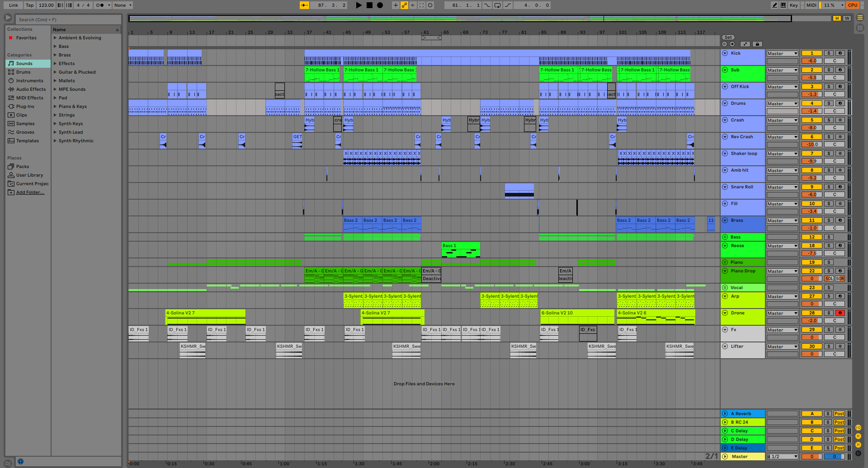Open the Kick track output routing dropdown
The height and width of the screenshot is (468, 868).
click(x=782, y=54)
